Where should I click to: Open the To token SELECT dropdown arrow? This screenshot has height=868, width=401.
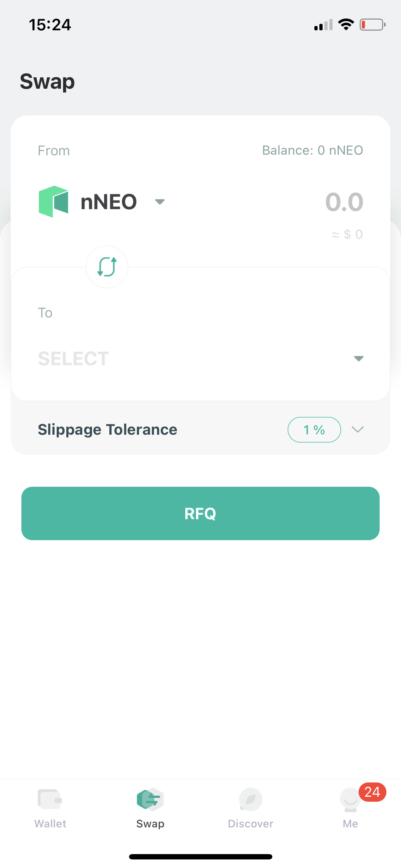[x=358, y=358]
